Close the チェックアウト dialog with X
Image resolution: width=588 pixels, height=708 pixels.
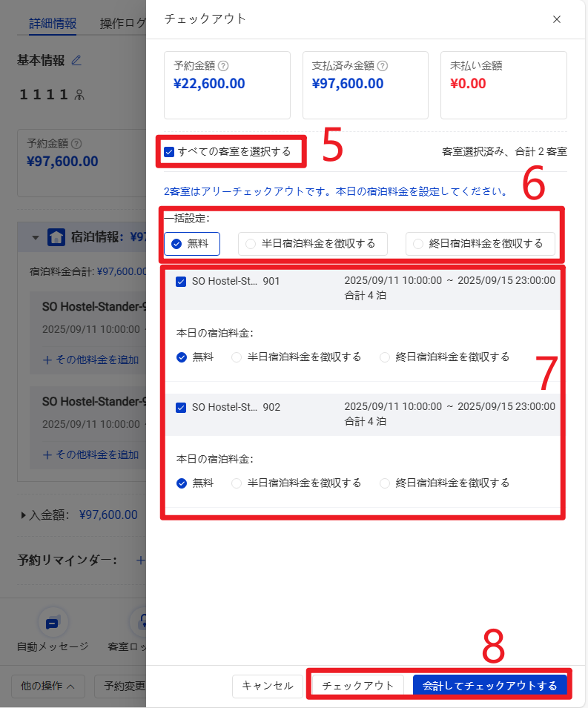pyautogui.click(x=557, y=19)
